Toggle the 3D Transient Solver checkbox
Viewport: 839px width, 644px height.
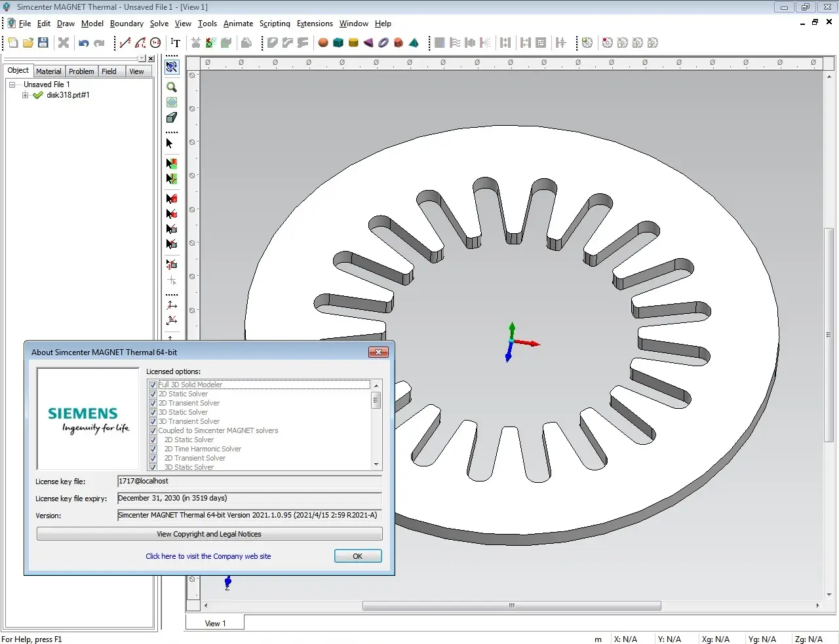pos(153,421)
